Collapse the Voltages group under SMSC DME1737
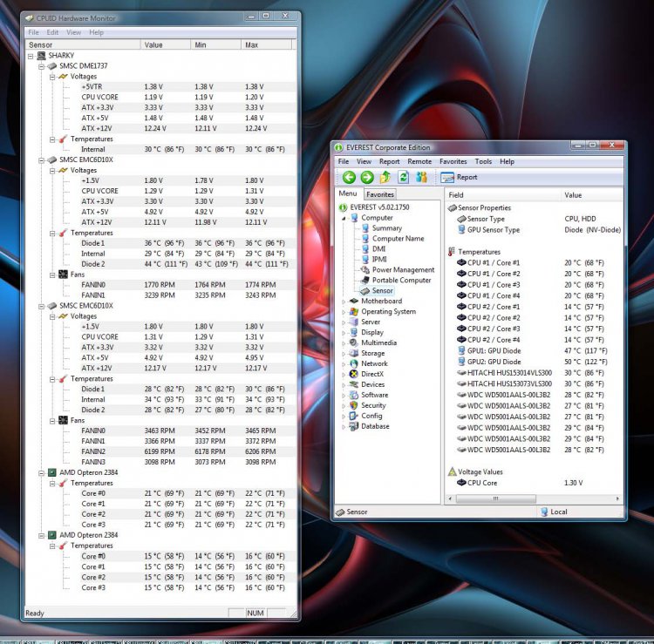 [52, 77]
